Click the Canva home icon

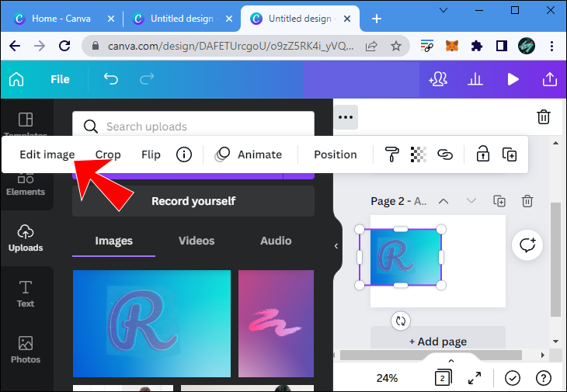pyautogui.click(x=16, y=79)
